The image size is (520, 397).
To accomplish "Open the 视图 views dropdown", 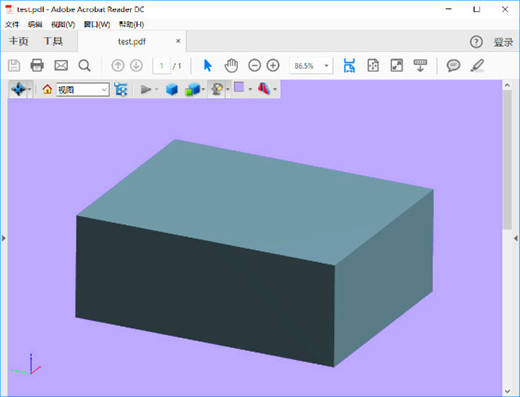I will click(x=83, y=89).
